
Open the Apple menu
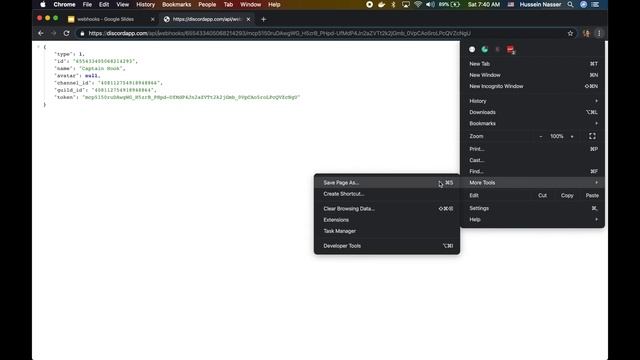43,4
